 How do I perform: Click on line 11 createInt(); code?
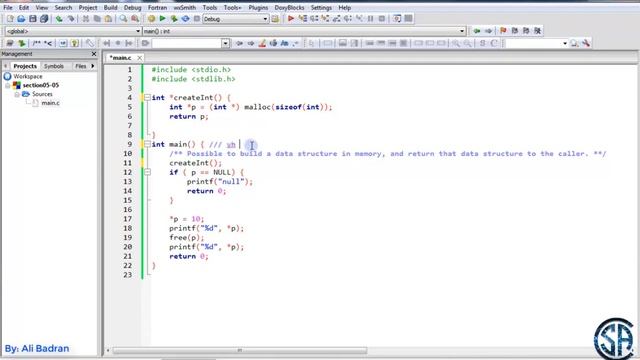(x=196, y=163)
